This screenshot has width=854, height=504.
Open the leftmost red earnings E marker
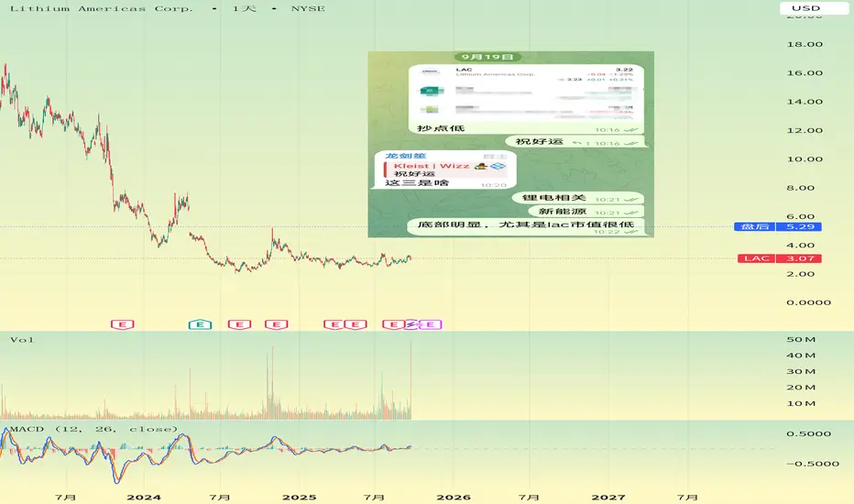pos(123,324)
